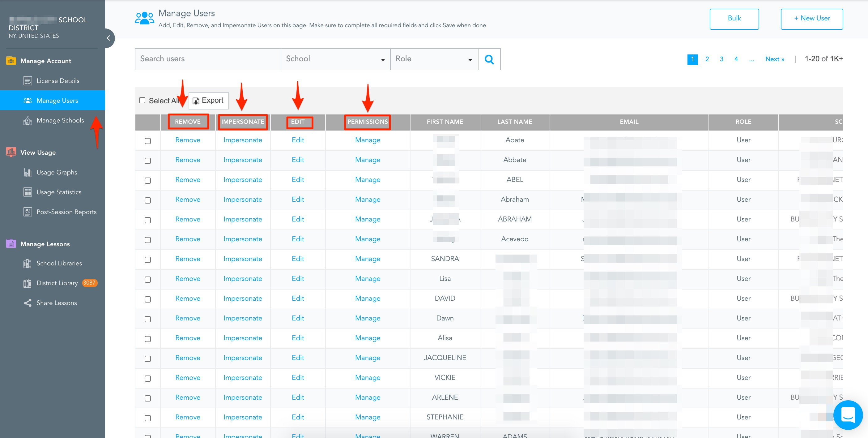Click Remove for the ARLENE row
The width and height of the screenshot is (868, 438).
[x=188, y=397]
